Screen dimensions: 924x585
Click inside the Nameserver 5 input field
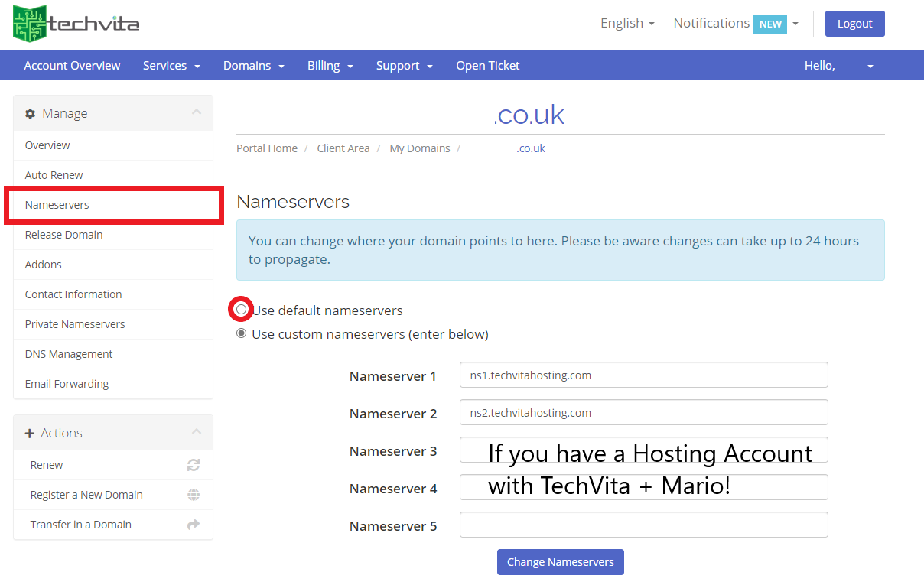pyautogui.click(x=643, y=525)
